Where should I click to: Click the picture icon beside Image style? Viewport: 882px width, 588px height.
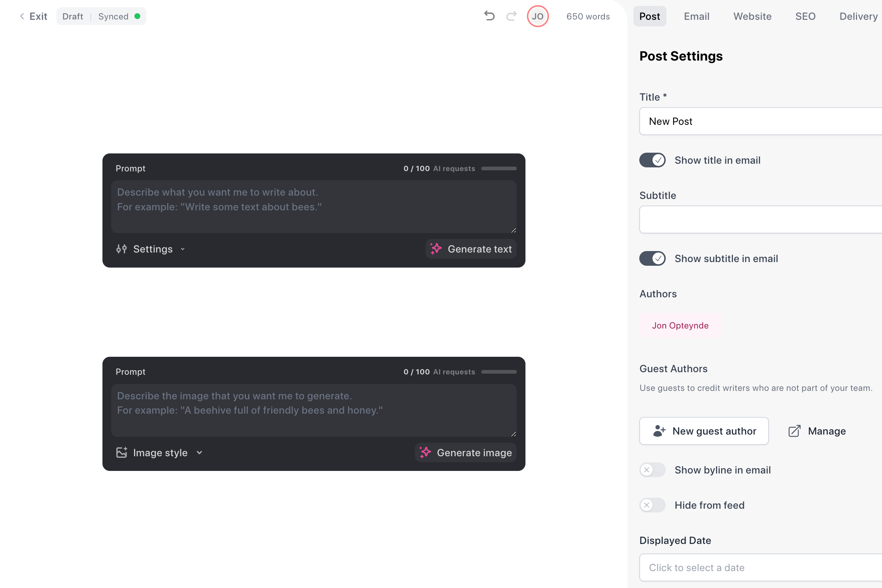tap(122, 452)
